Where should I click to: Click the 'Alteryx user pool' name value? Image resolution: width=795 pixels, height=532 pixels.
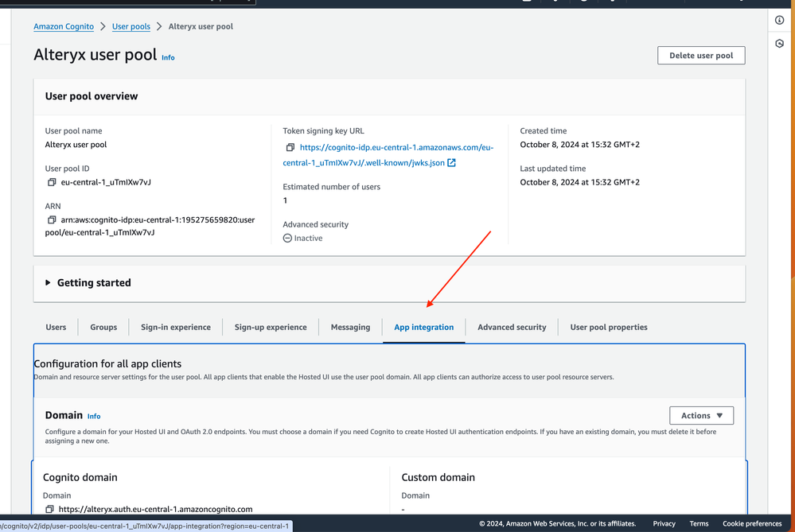pyautogui.click(x=76, y=145)
